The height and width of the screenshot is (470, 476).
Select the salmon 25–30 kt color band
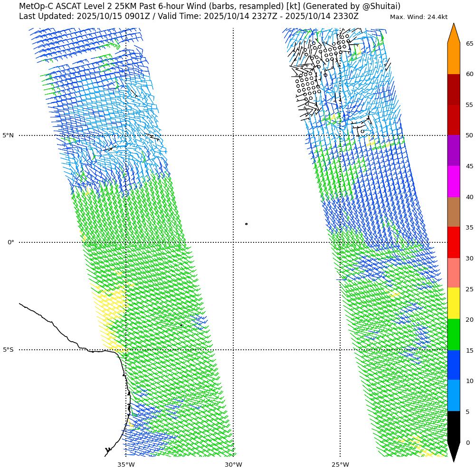click(454, 273)
